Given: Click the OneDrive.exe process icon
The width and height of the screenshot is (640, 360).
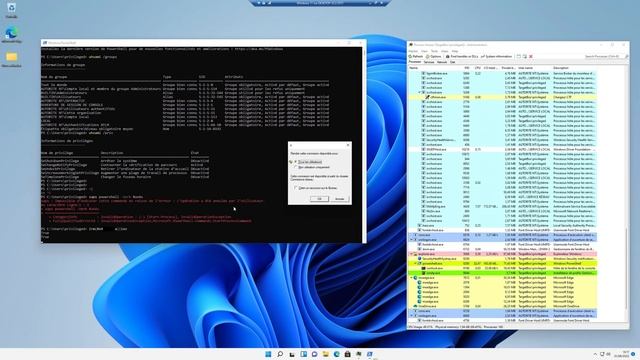Looking at the screenshot, I should pos(416,306).
